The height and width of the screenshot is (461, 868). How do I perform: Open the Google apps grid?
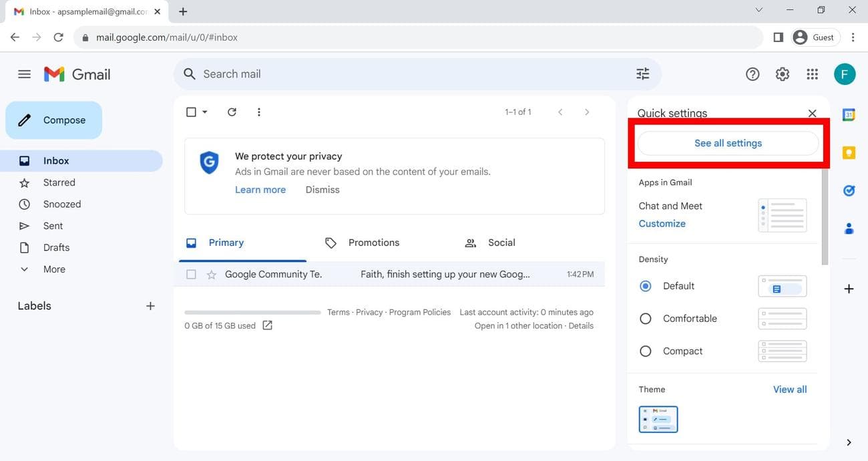pos(812,73)
